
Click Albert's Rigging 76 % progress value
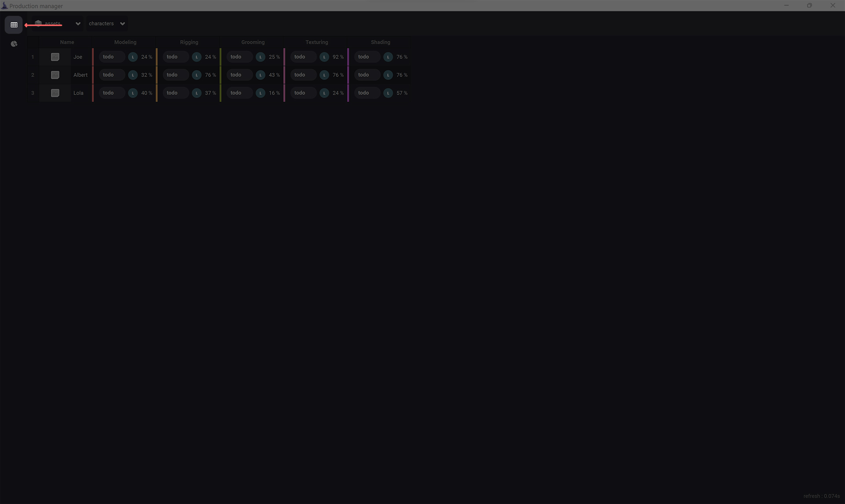point(210,75)
